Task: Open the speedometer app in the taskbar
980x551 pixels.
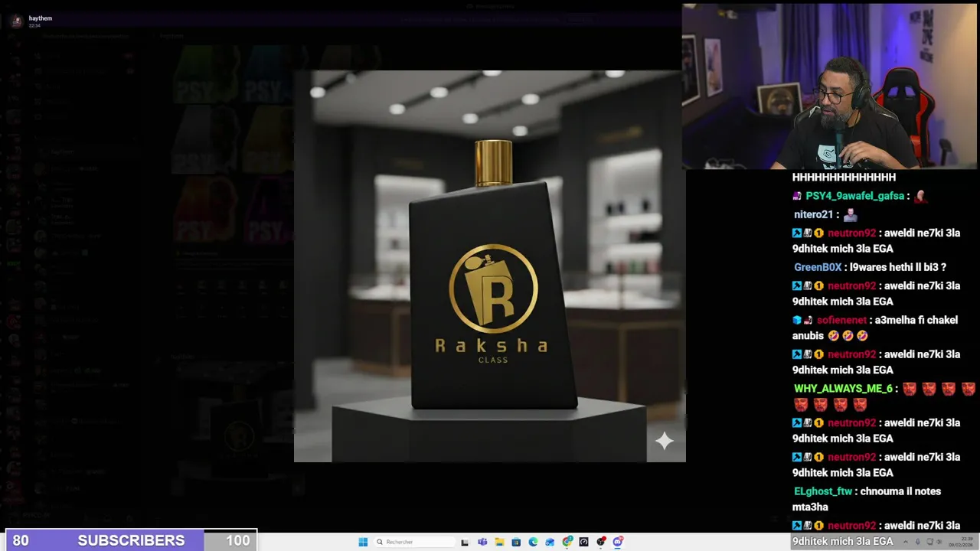Action: pyautogui.click(x=583, y=542)
